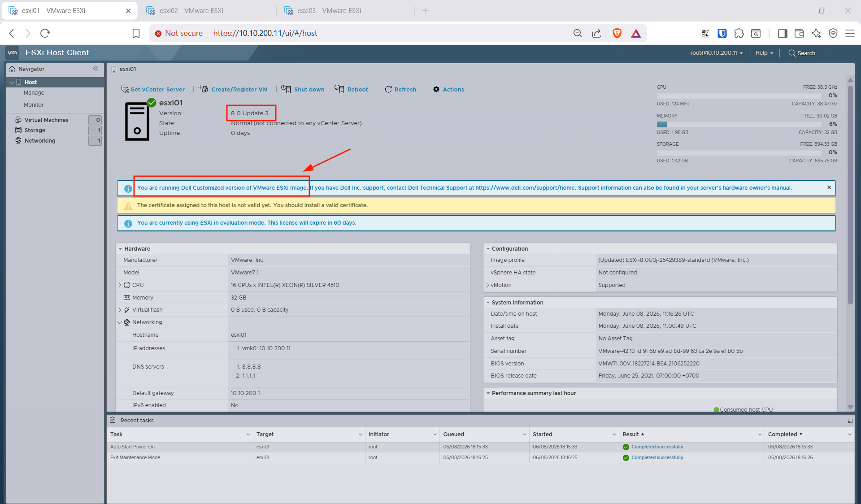The width and height of the screenshot is (861, 504).
Task: Open the Bitwarden extension icon
Action: [722, 33]
